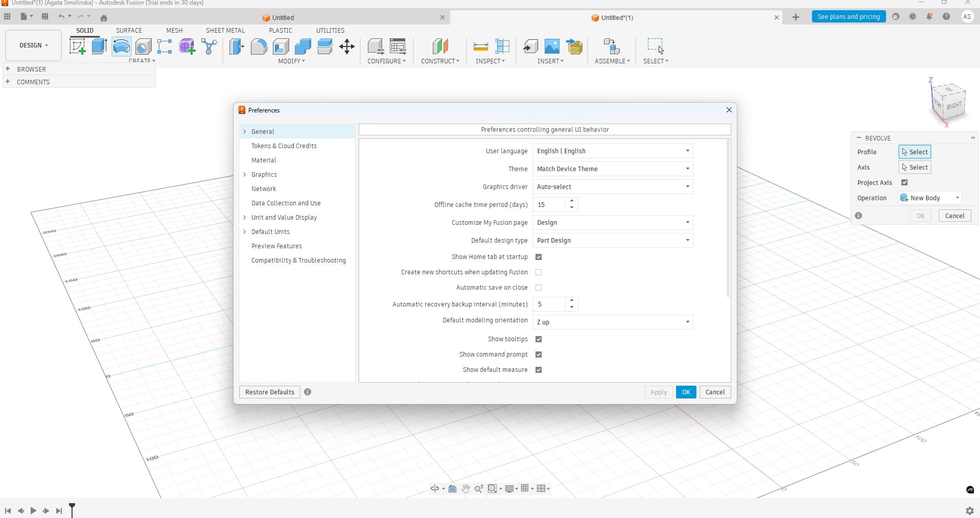Select the Create Sketch tool icon
The height and width of the screenshot is (518, 980).
pyautogui.click(x=78, y=46)
